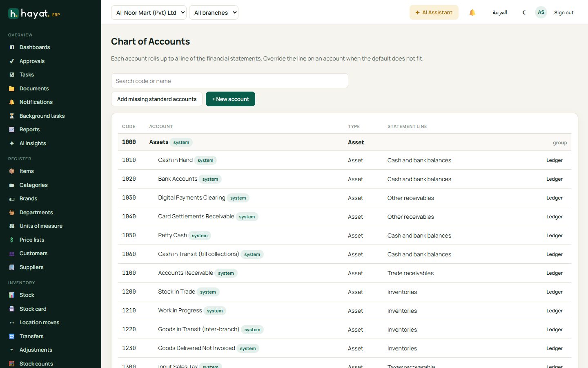The width and height of the screenshot is (588, 368).
Task: Go to Categories in the sidebar
Action: [33, 185]
